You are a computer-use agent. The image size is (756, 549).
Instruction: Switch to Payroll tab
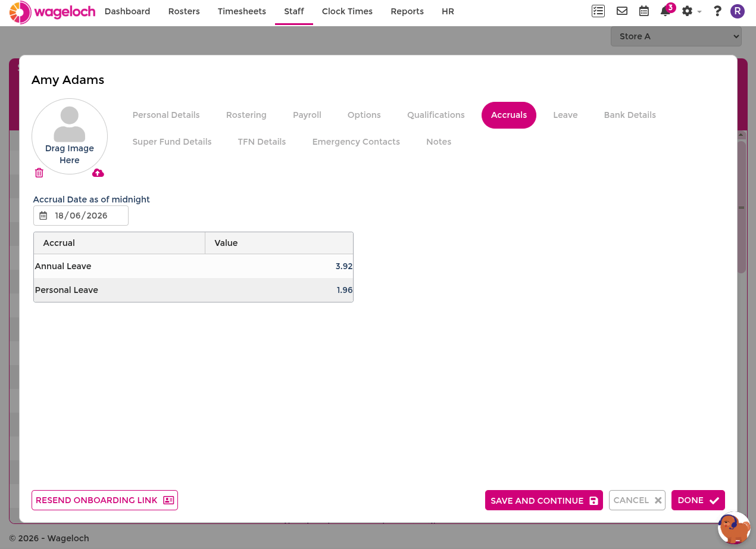tap(307, 115)
